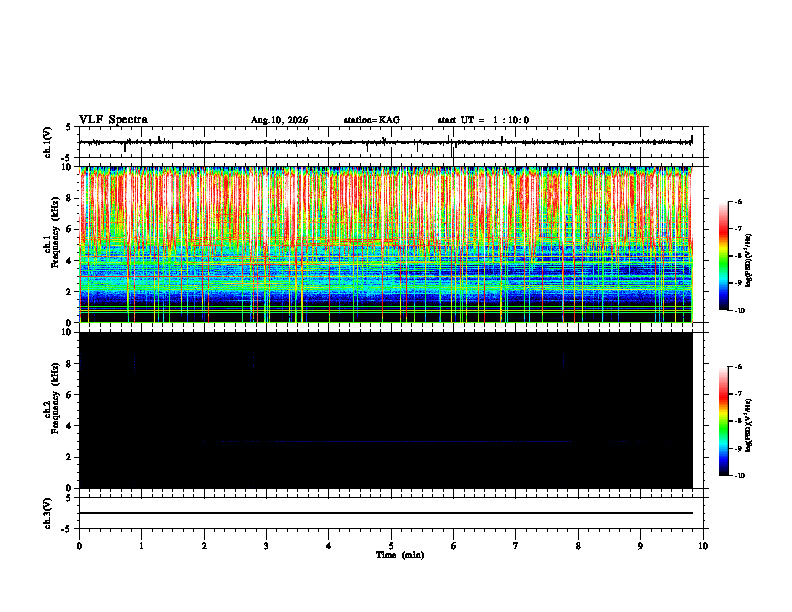Click the "ch.3(V)" waveform axis label
The height and width of the screenshot is (612, 792).
(48, 513)
